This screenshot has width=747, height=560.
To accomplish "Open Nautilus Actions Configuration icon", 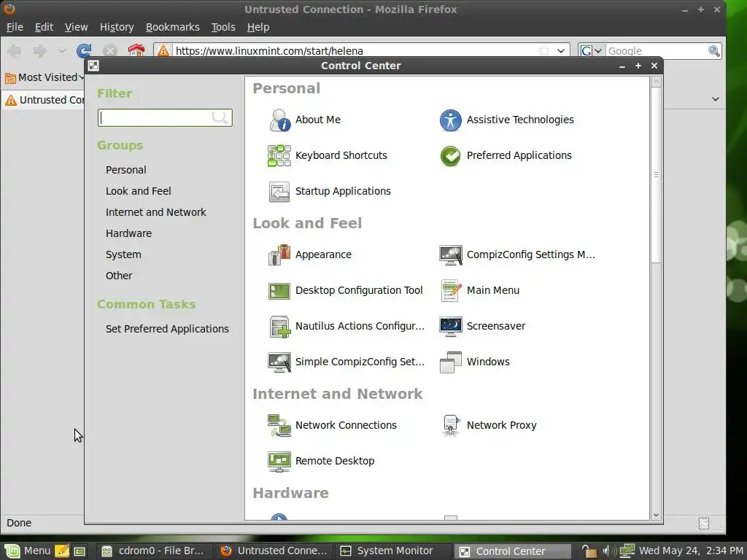I will (279, 326).
